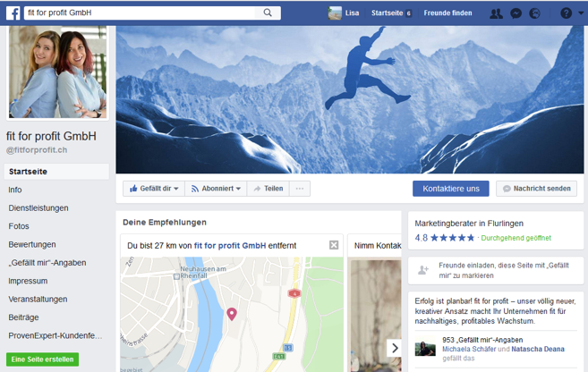
Task: Click Freunde finden in the top bar
Action: pos(447,13)
